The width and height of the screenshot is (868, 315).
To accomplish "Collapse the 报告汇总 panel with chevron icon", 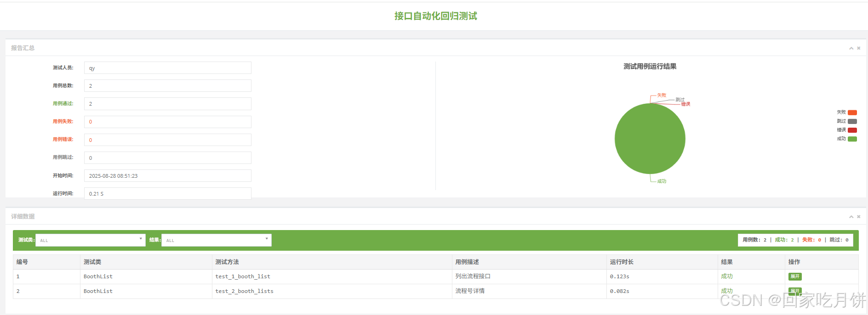I will [x=851, y=48].
